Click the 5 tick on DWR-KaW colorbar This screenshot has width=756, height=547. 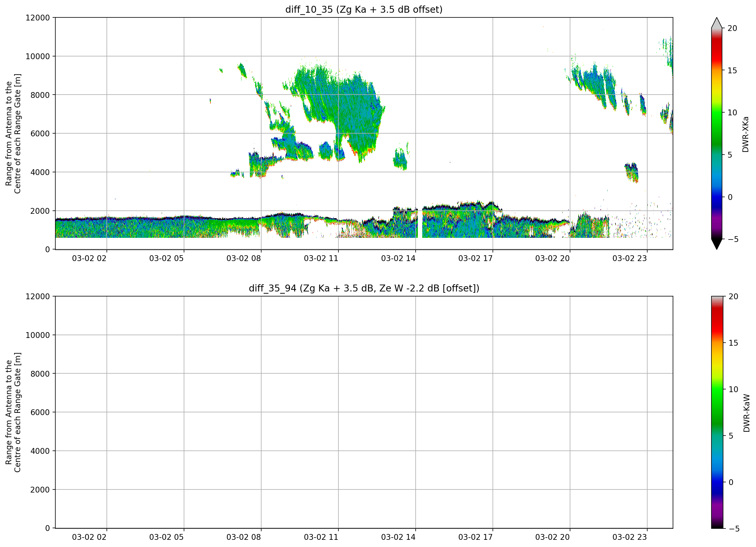pyautogui.click(x=731, y=436)
